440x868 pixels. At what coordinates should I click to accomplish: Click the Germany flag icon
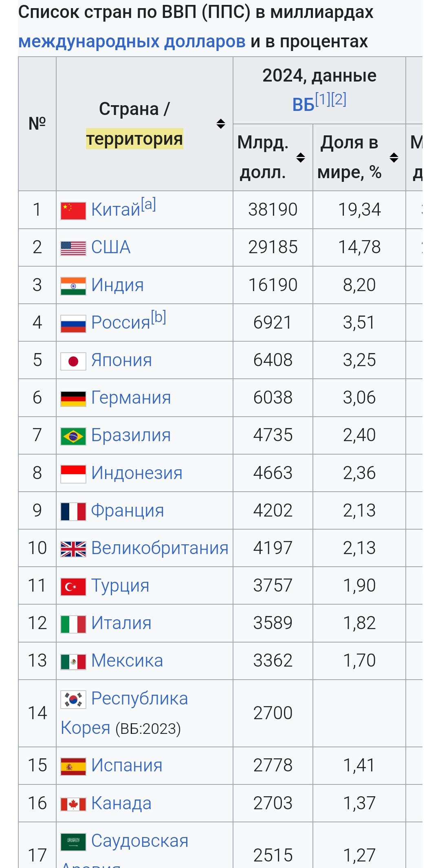(x=73, y=399)
